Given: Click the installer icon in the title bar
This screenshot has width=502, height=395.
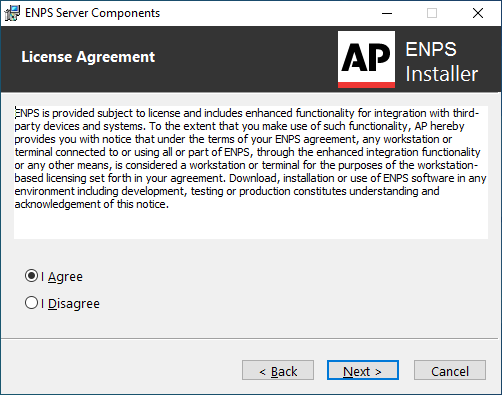Looking at the screenshot, I should click(12, 13).
